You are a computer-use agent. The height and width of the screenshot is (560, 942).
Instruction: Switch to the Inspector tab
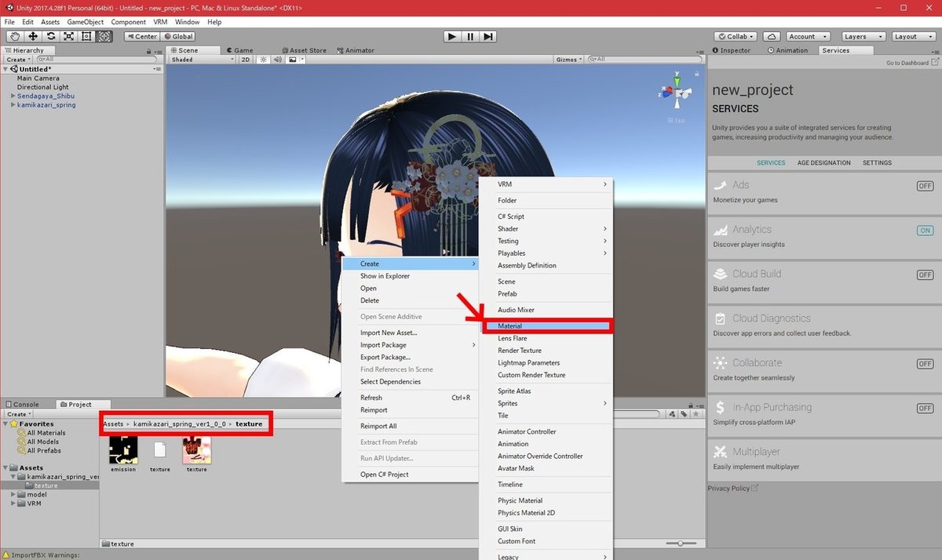tap(731, 50)
